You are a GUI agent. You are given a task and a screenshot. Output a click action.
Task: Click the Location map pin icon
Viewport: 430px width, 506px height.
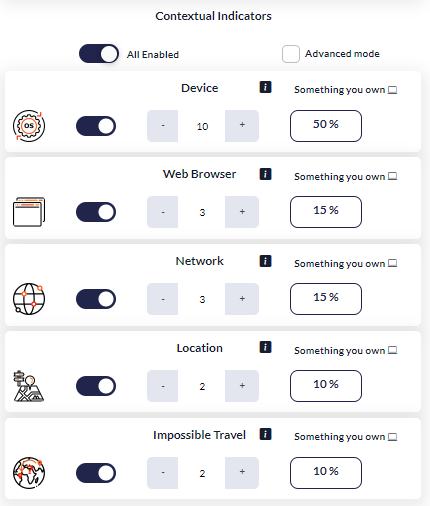29,386
